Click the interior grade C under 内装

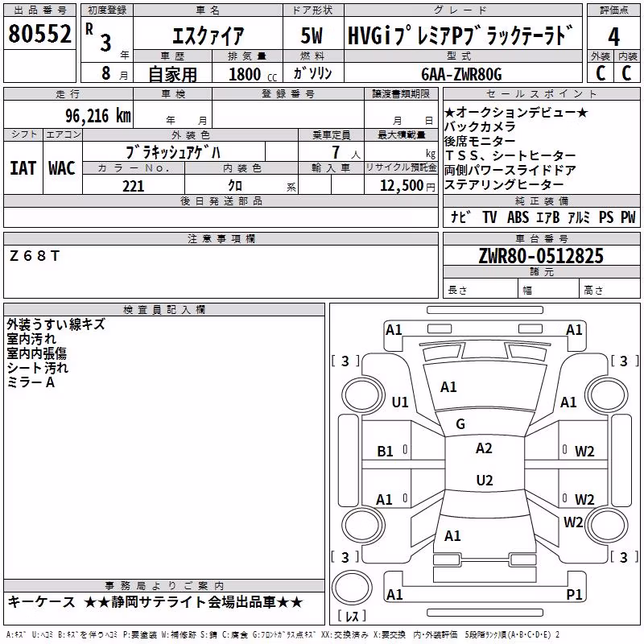click(x=627, y=73)
